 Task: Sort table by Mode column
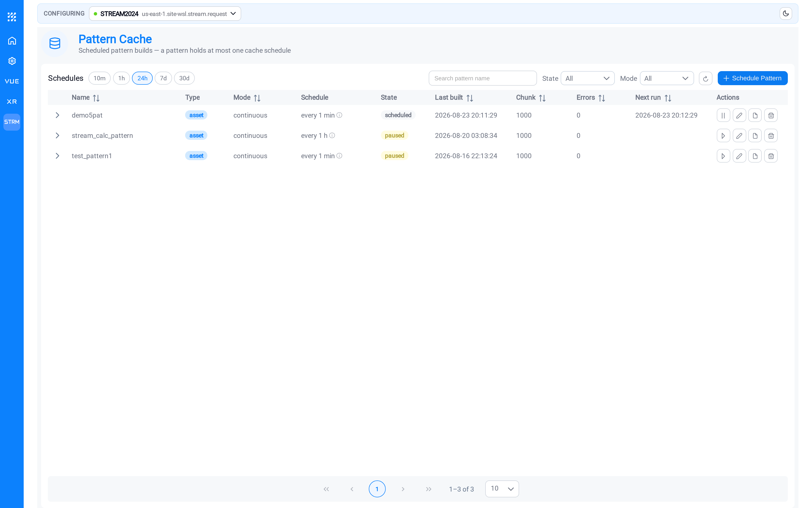(x=257, y=98)
